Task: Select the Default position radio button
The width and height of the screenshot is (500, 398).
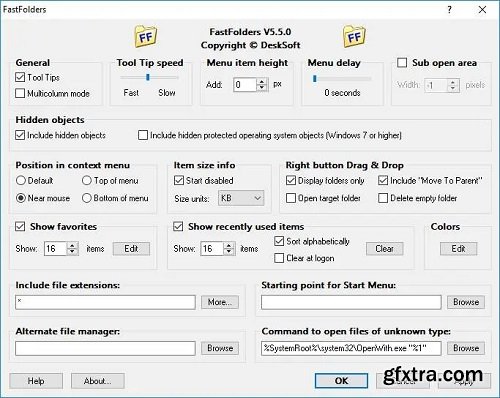Action: coord(21,180)
